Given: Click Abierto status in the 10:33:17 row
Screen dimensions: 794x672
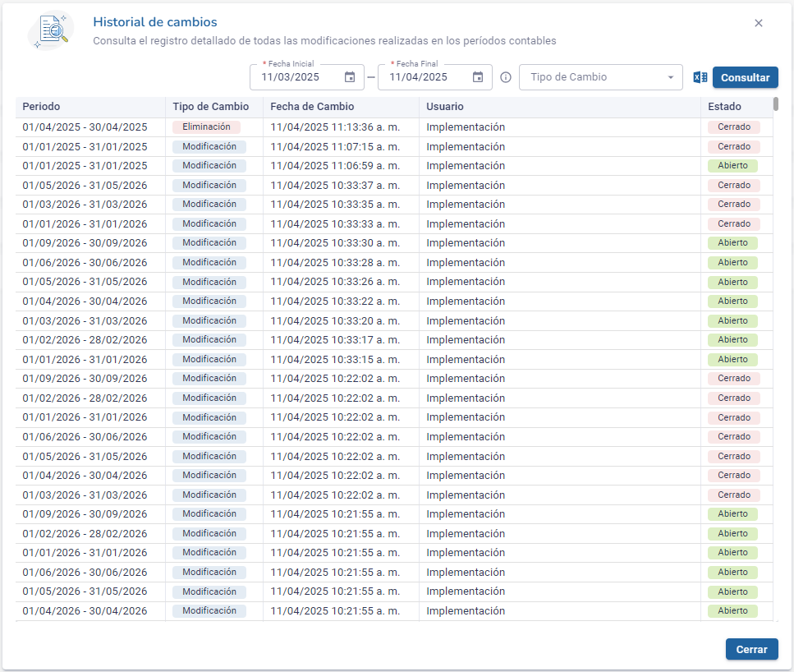Looking at the screenshot, I should coord(732,339).
